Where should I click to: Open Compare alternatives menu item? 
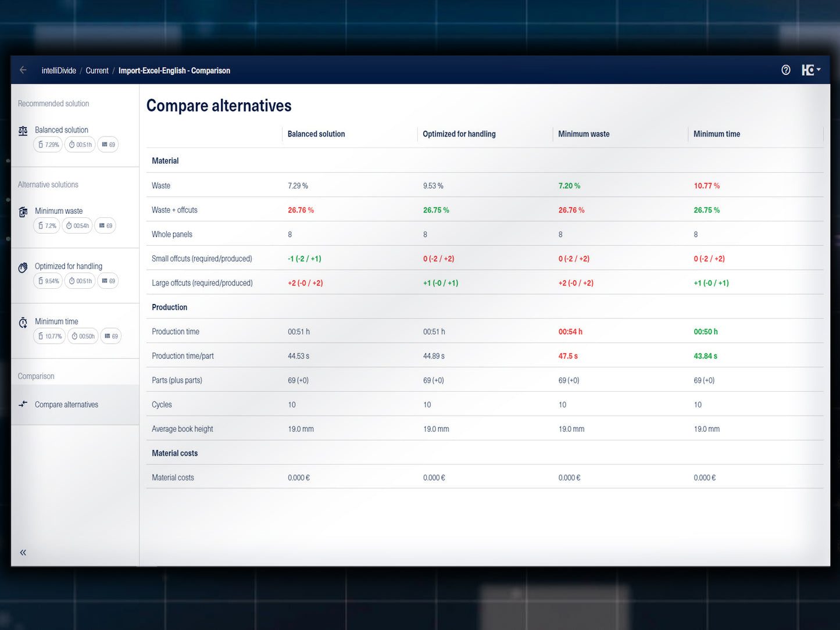coord(66,405)
